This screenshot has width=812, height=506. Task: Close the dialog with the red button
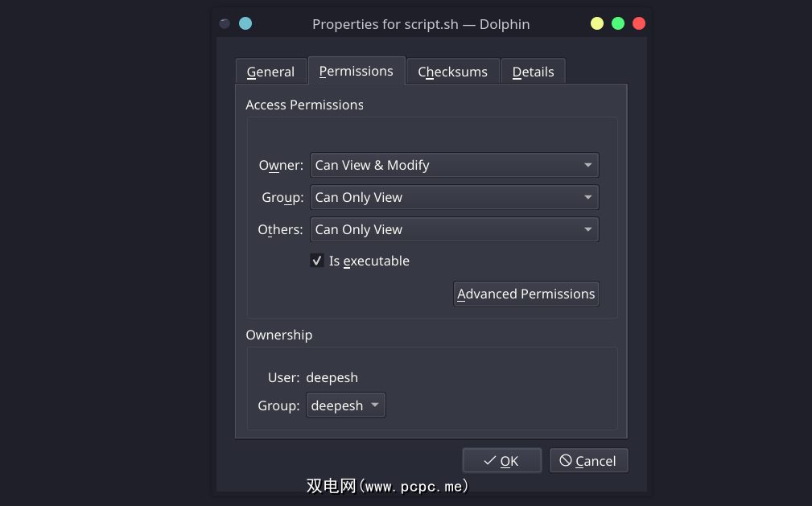[639, 24]
